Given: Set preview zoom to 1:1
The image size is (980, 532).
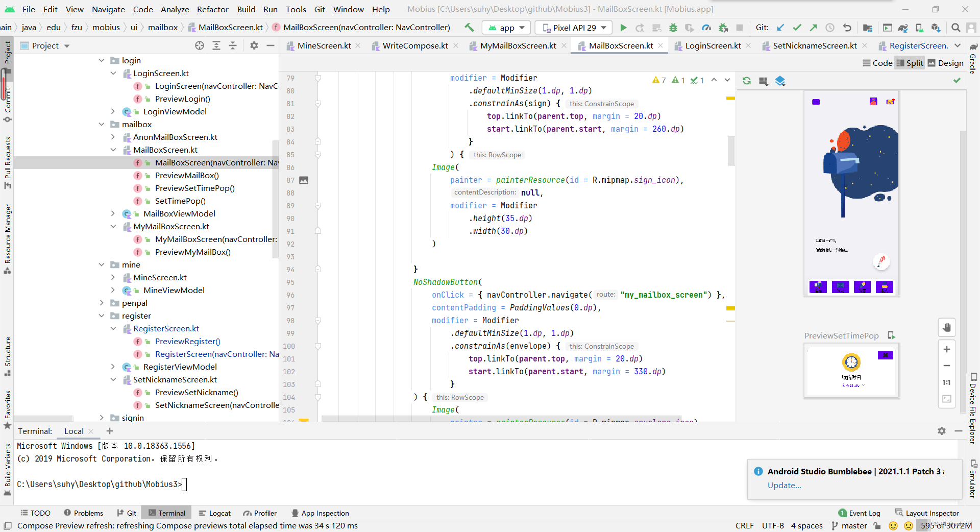Looking at the screenshot, I should (947, 382).
